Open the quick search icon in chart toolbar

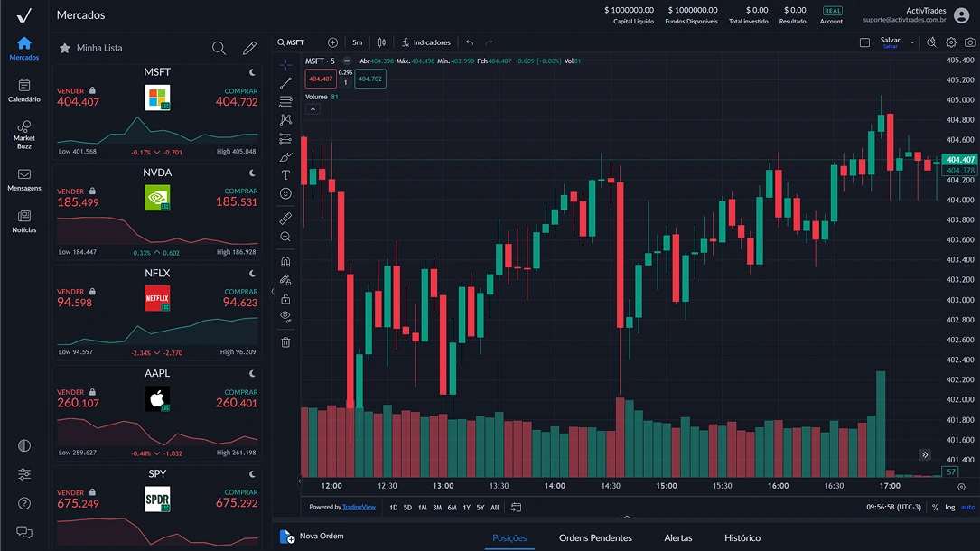931,42
